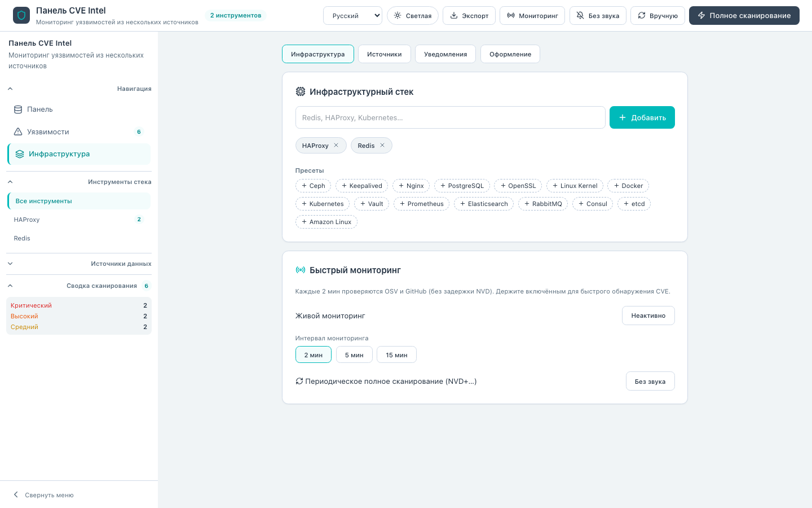Add the Linux Kernel preset
Viewport: 812px width, 508px height.
pos(575,186)
